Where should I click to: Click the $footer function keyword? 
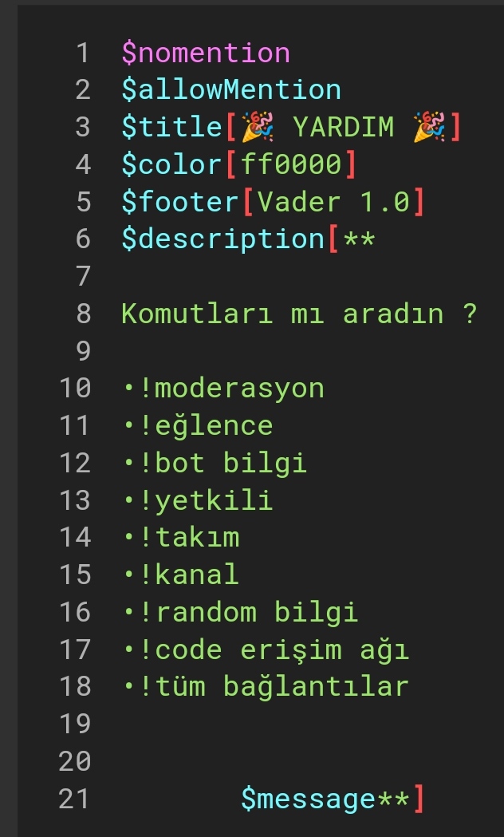click(180, 201)
